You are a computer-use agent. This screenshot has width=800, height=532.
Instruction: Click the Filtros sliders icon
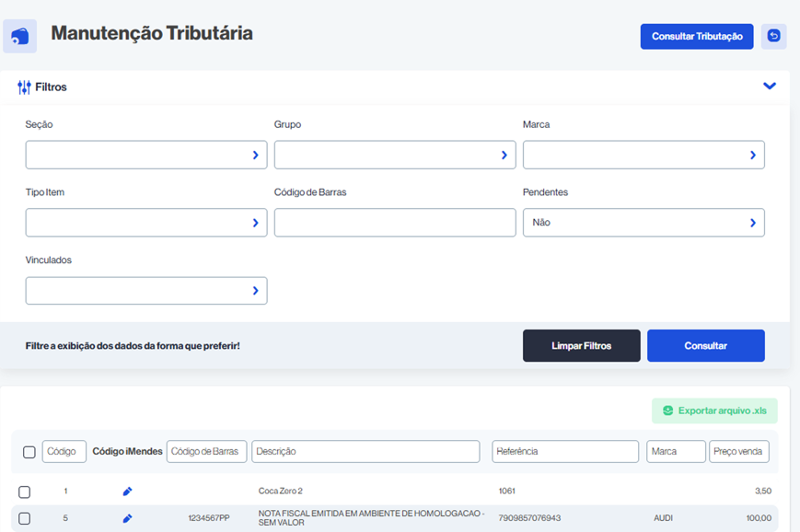[24, 87]
